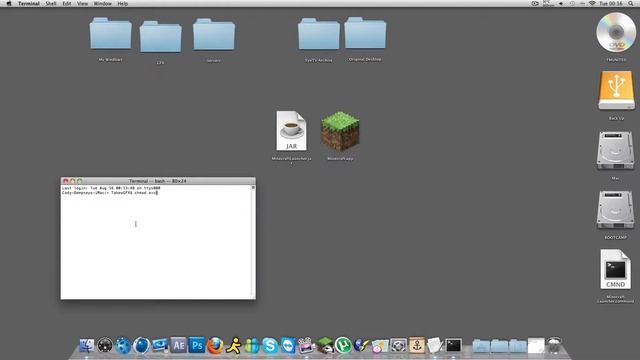Image resolution: width=640 pixels, height=360 pixels.
Task: Click the Terminal window vertical scrollbar
Action: point(253,242)
